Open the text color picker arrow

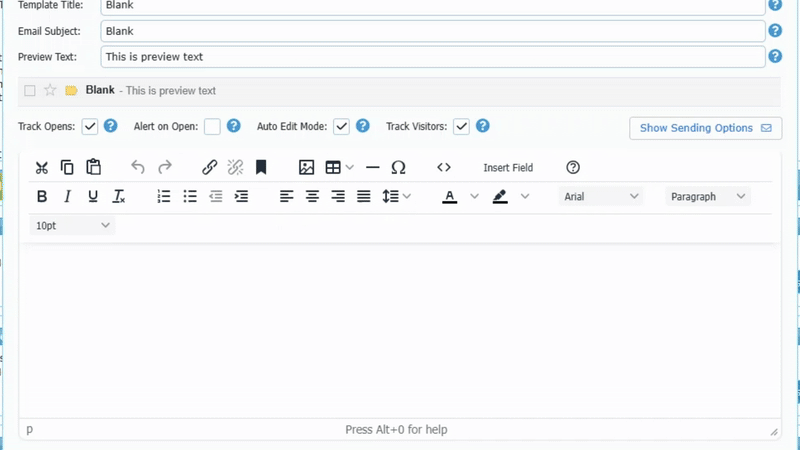[475, 197]
